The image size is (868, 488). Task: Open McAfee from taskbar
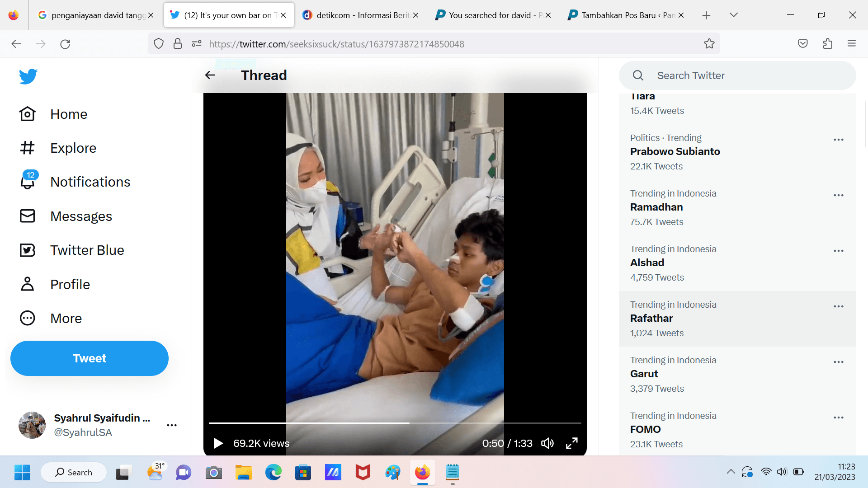[x=363, y=472]
